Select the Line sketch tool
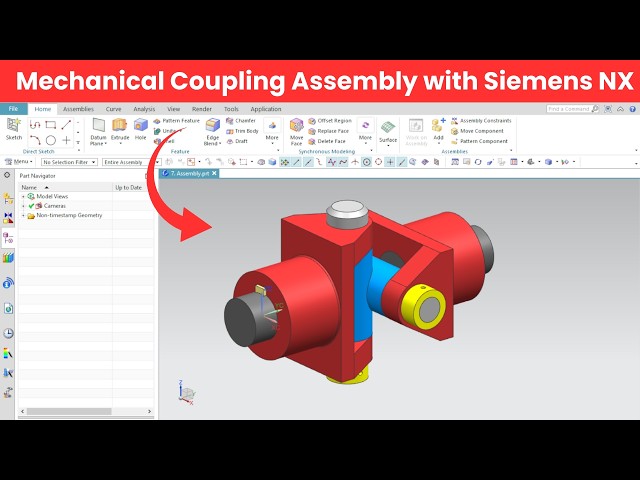 point(66,125)
